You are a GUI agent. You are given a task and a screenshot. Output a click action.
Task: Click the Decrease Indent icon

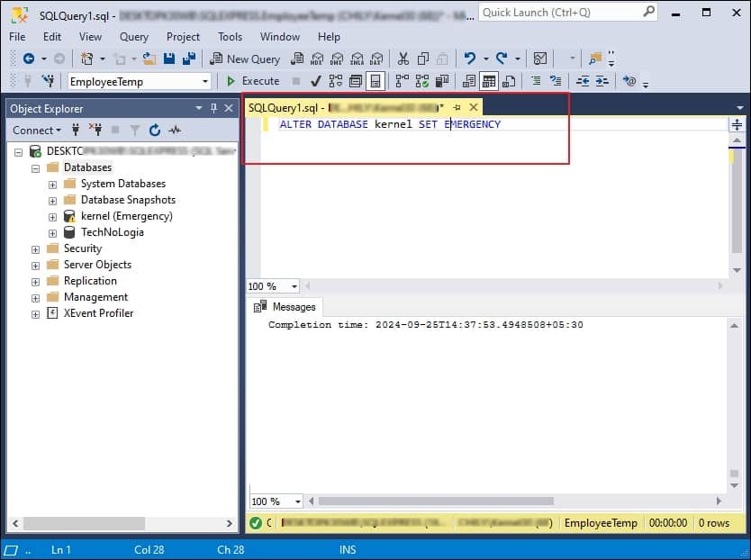coord(583,81)
